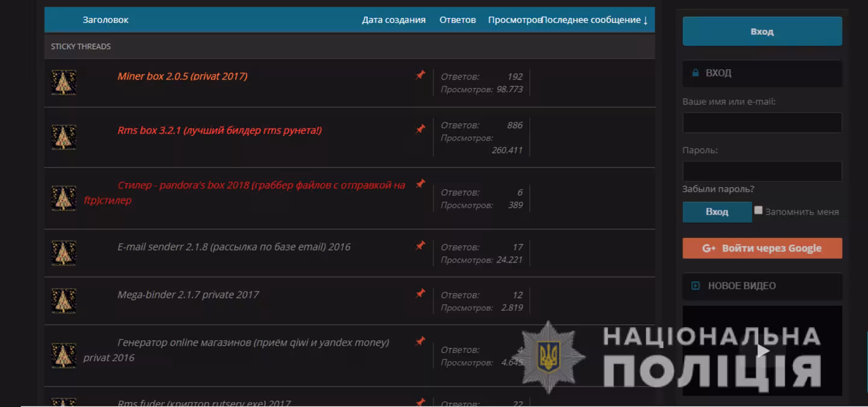This screenshot has height=407, width=868.
Task: Play the video in НОВОЕ ВИДЕО panel
Action: click(763, 350)
